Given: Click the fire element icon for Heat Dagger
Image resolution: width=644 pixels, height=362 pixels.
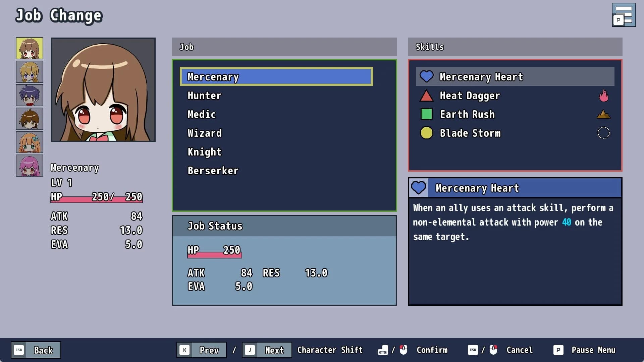Looking at the screenshot, I should tap(603, 96).
